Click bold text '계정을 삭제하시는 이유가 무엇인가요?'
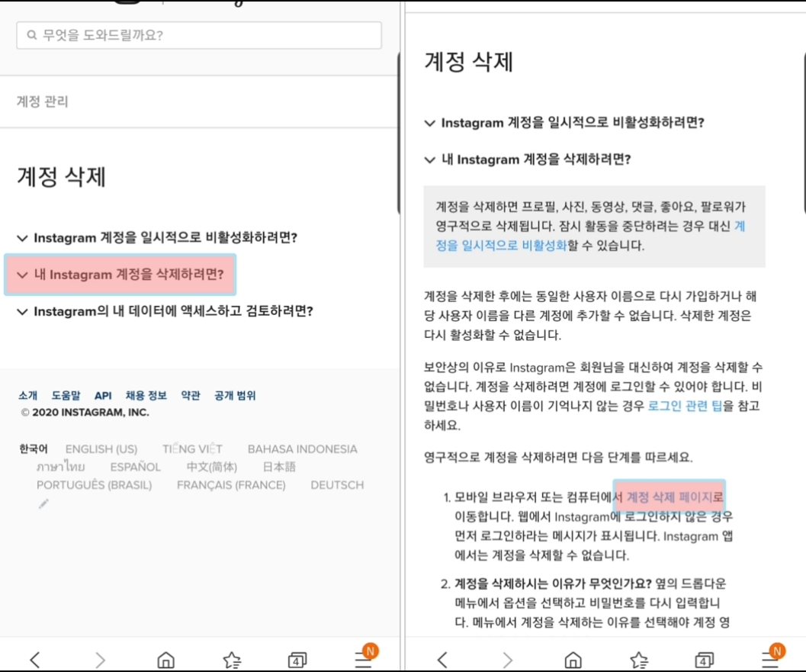 (553, 584)
